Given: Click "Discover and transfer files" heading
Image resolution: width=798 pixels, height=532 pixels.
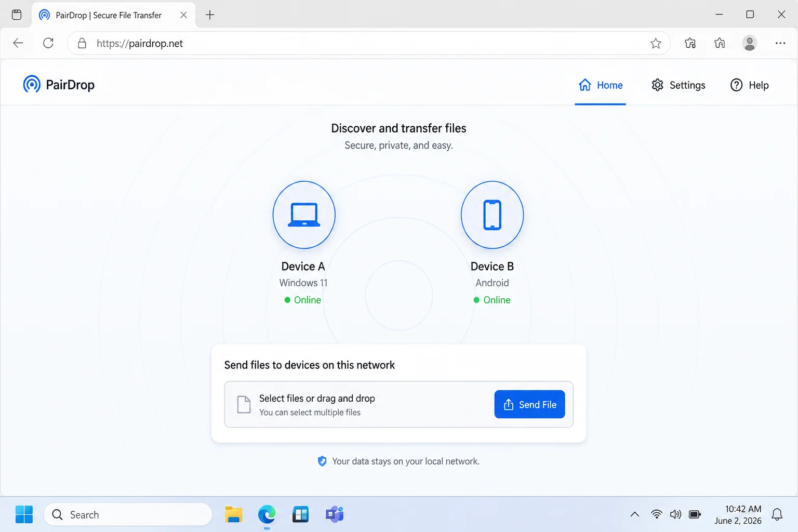Looking at the screenshot, I should tap(398, 128).
